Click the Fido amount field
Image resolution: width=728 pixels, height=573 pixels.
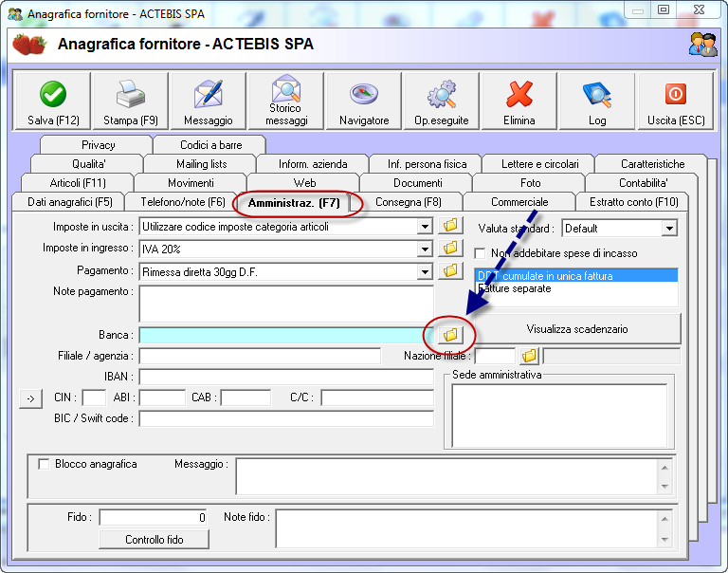(153, 517)
